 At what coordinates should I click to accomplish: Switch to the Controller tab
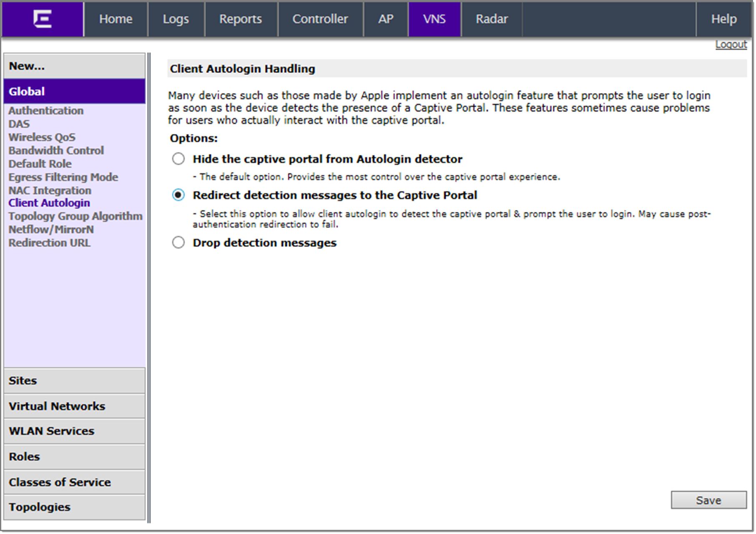(320, 19)
